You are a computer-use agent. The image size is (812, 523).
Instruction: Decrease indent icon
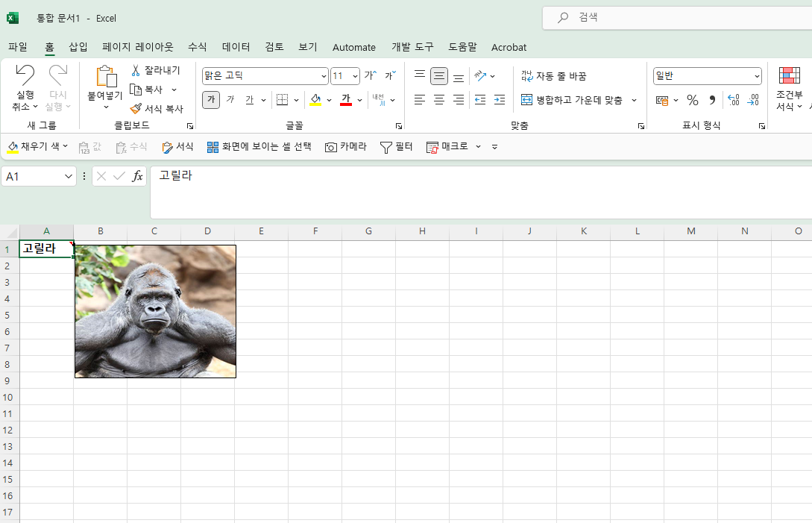point(480,99)
